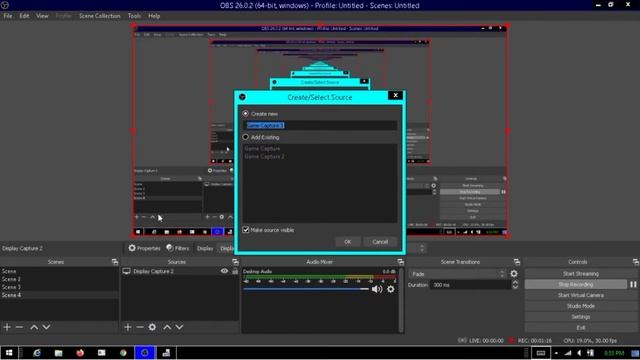Open the View menu
This screenshot has width=640, height=360.
click(42, 16)
